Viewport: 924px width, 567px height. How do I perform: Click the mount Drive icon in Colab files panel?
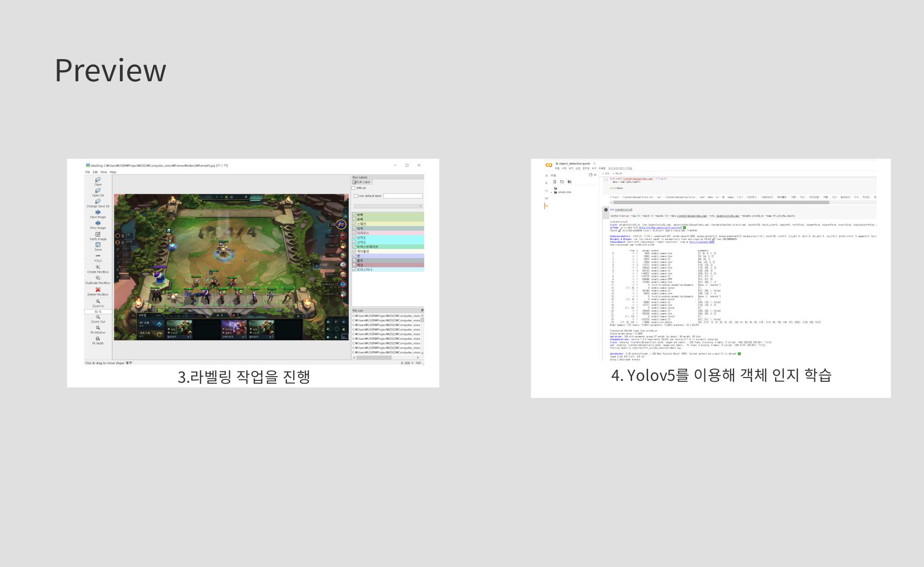pos(570,182)
